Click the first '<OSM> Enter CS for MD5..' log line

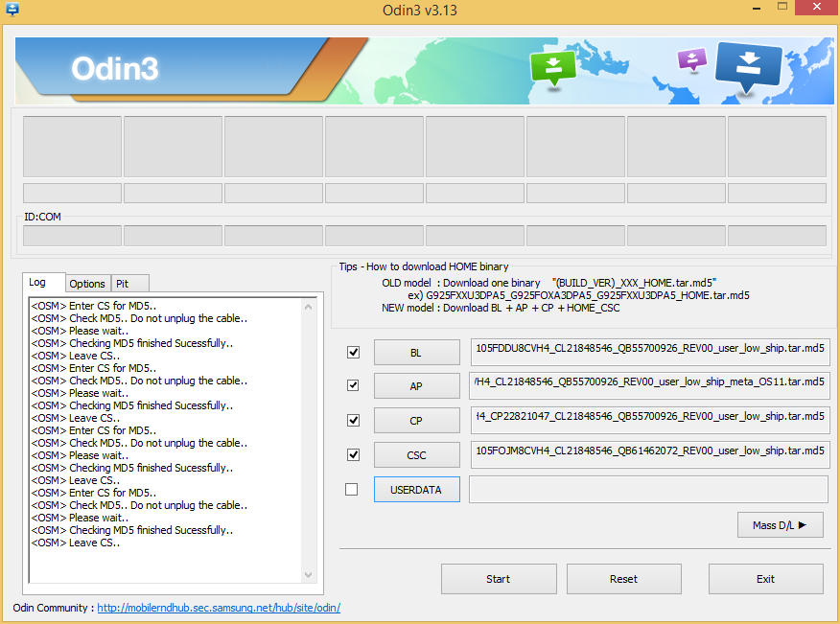pyautogui.click(x=94, y=306)
